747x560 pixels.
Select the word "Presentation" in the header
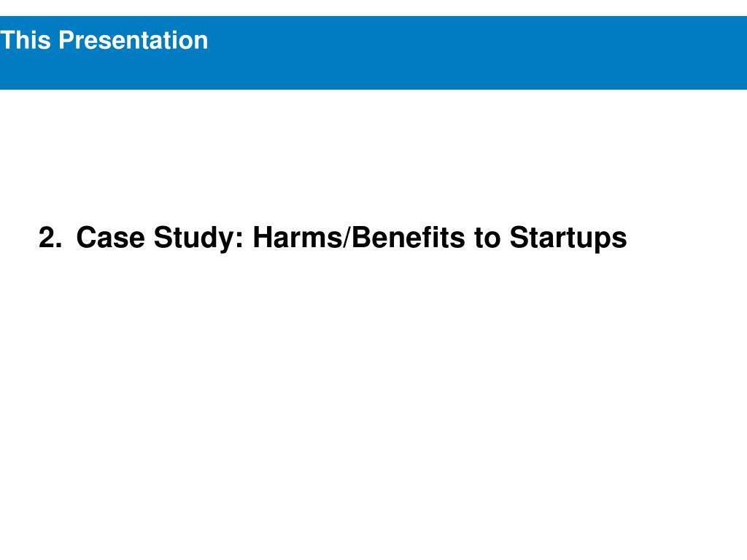[133, 40]
